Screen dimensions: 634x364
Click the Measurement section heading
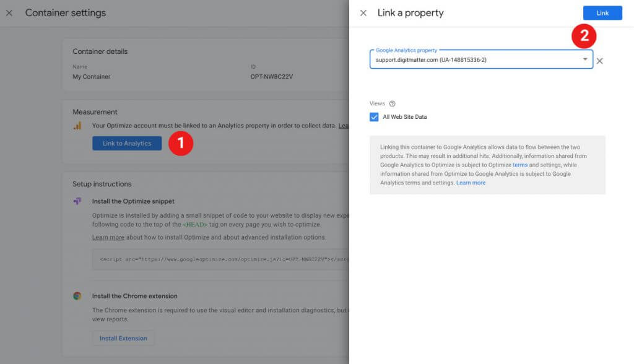(95, 112)
